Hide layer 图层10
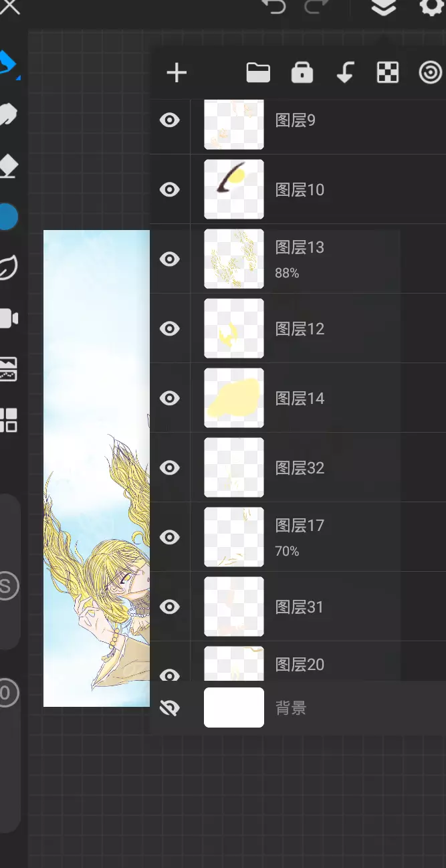 (170, 189)
